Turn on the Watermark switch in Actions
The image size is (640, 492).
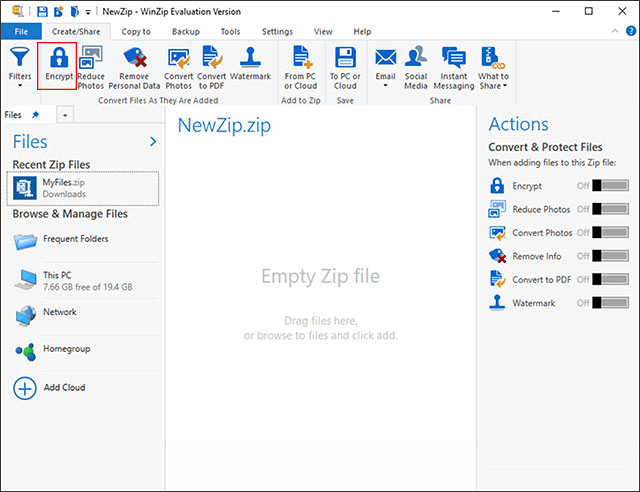[609, 302]
